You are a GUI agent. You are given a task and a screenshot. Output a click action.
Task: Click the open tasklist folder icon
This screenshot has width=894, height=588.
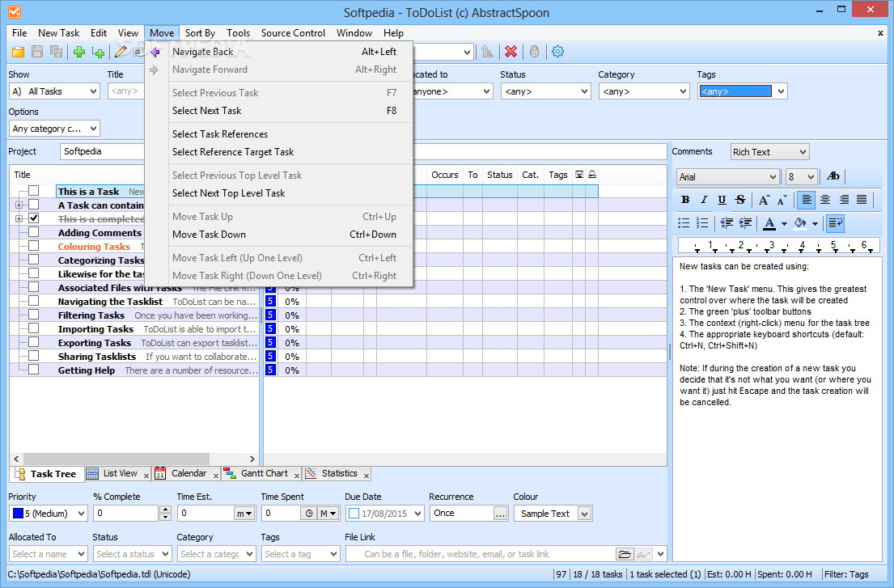(x=19, y=52)
